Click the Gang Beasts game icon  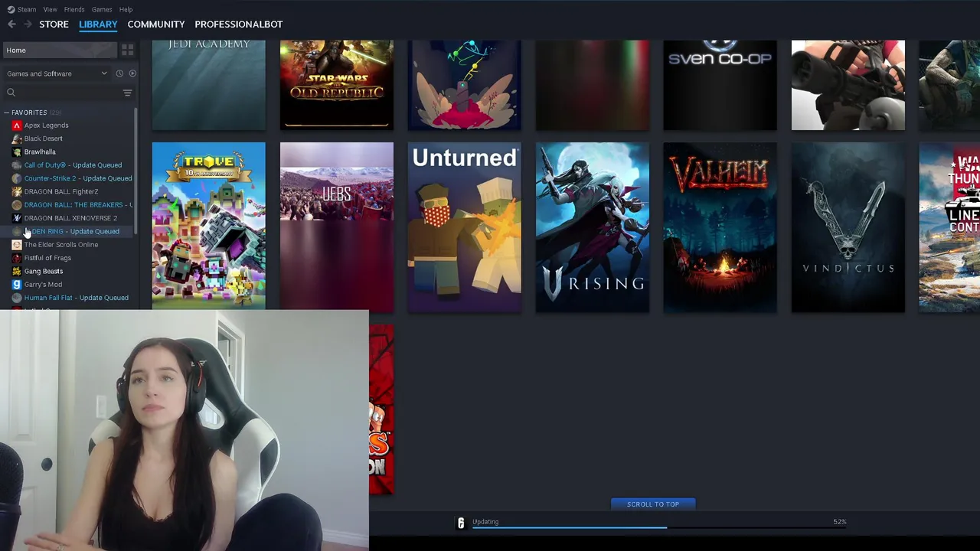pyautogui.click(x=17, y=271)
